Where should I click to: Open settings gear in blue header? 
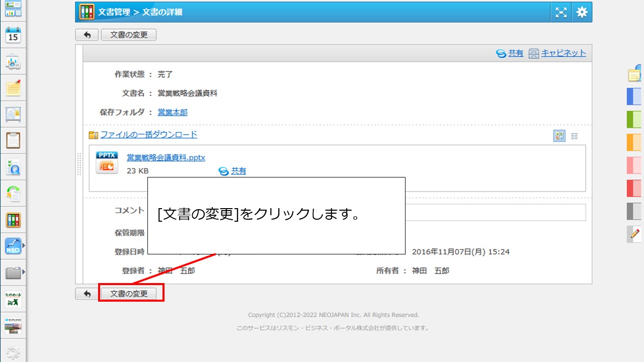(582, 13)
